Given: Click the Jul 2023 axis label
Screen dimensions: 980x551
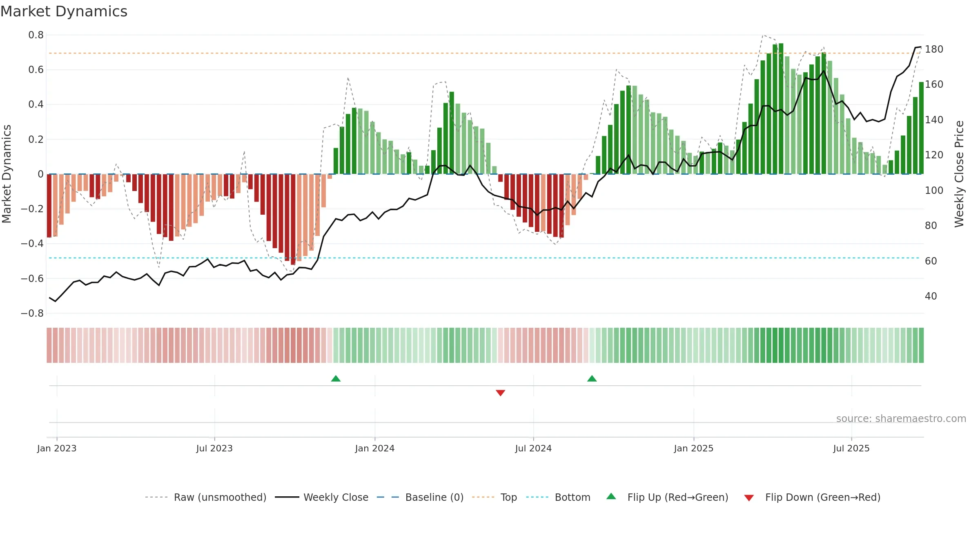Looking at the screenshot, I should [214, 448].
